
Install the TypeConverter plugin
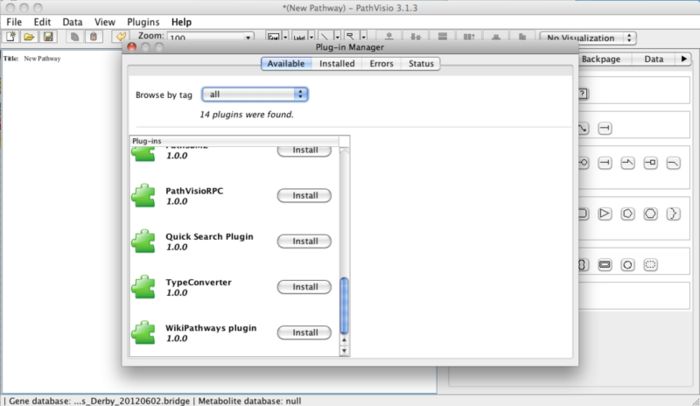pyautogui.click(x=304, y=287)
